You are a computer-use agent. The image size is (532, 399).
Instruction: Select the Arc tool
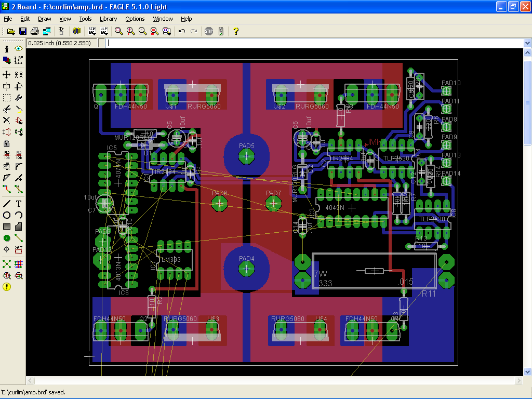pos(19,215)
